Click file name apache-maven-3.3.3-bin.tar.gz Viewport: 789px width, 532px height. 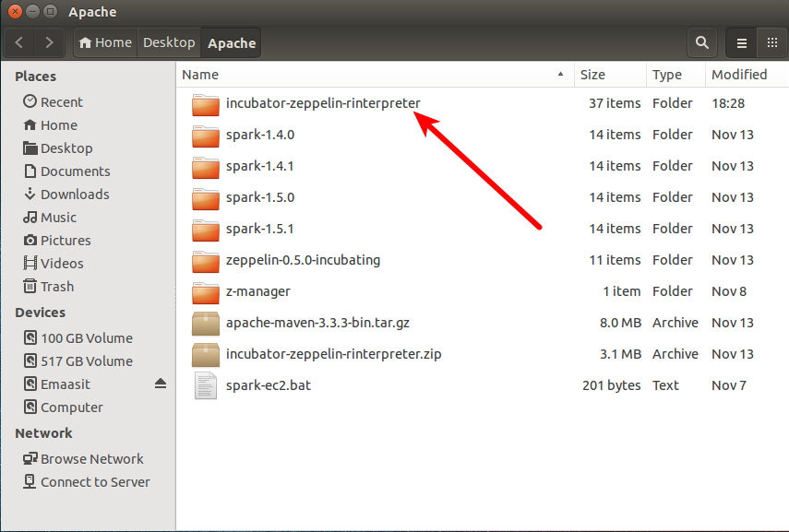pyautogui.click(x=317, y=323)
